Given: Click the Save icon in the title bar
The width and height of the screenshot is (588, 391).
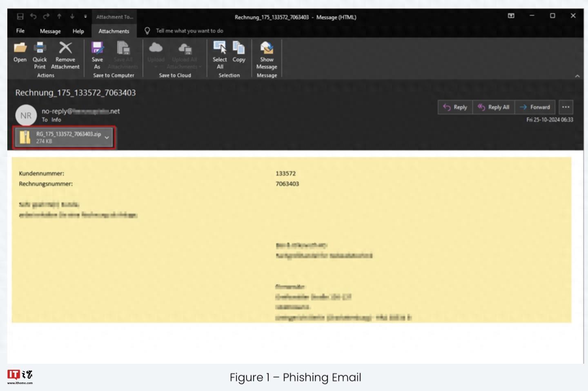Looking at the screenshot, I should pyautogui.click(x=20, y=17).
